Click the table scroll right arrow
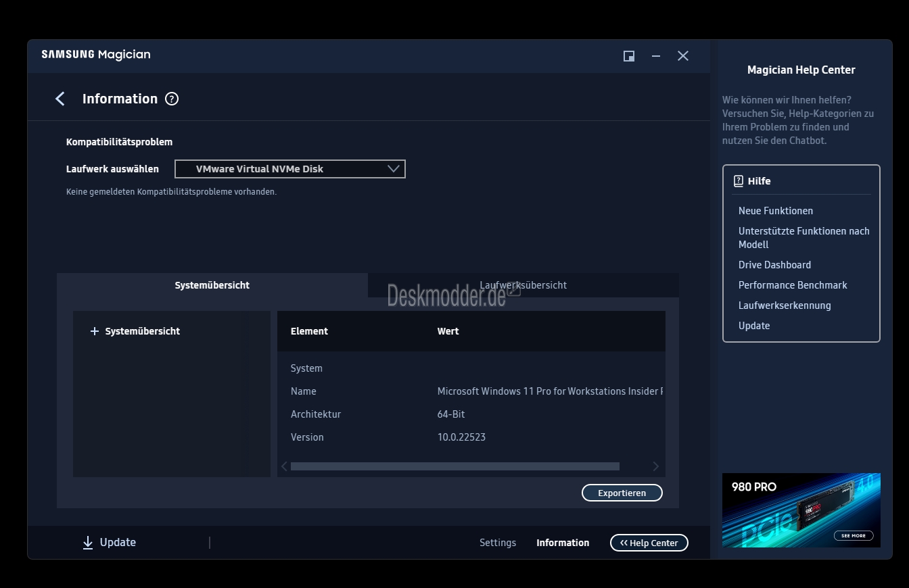This screenshot has height=588, width=909. (655, 466)
